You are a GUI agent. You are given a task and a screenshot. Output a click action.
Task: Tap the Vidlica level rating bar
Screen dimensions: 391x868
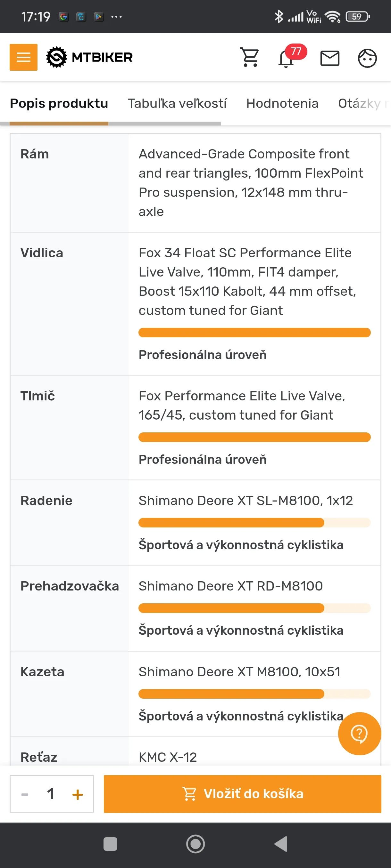[x=254, y=333]
